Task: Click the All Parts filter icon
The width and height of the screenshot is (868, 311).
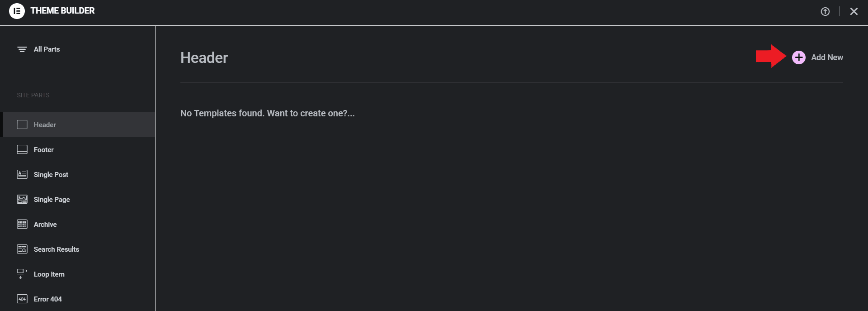Action: pos(22,49)
